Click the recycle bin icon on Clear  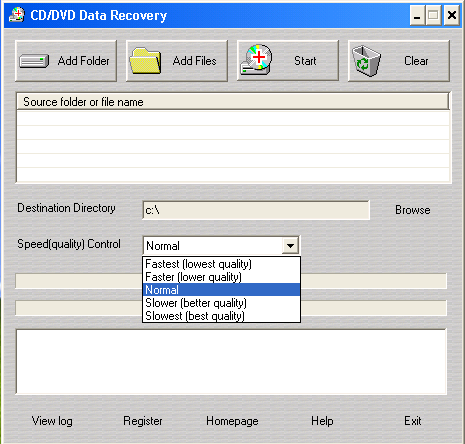366,61
